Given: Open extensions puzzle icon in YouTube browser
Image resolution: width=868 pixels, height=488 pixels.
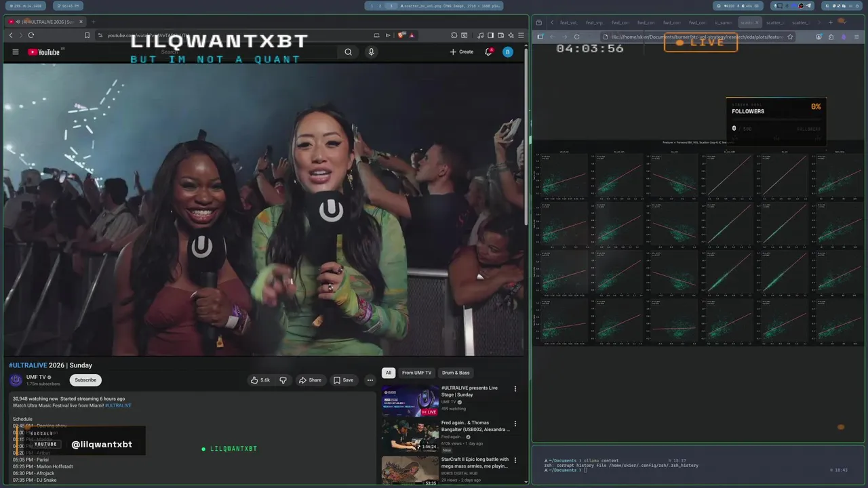Looking at the screenshot, I should tap(454, 35).
